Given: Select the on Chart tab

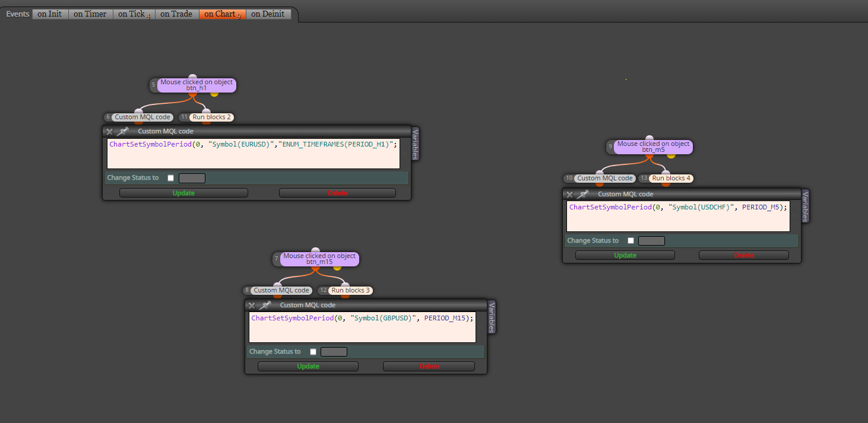Looking at the screenshot, I should [x=222, y=14].
